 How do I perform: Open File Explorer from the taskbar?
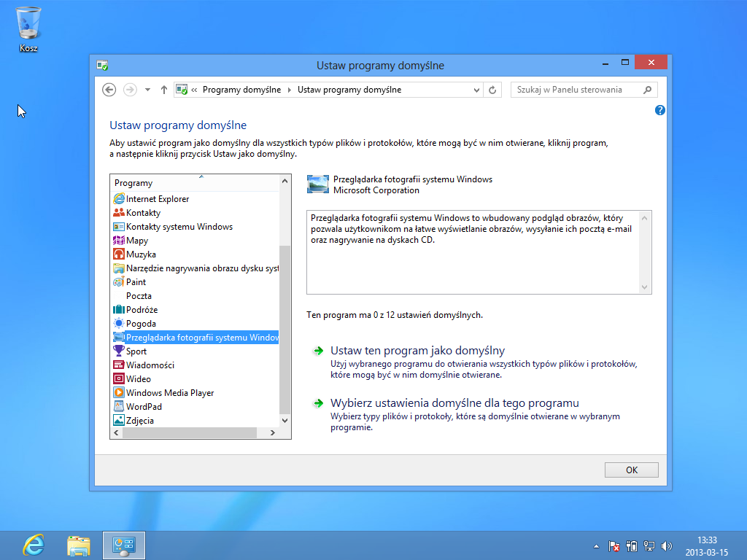coord(79,545)
